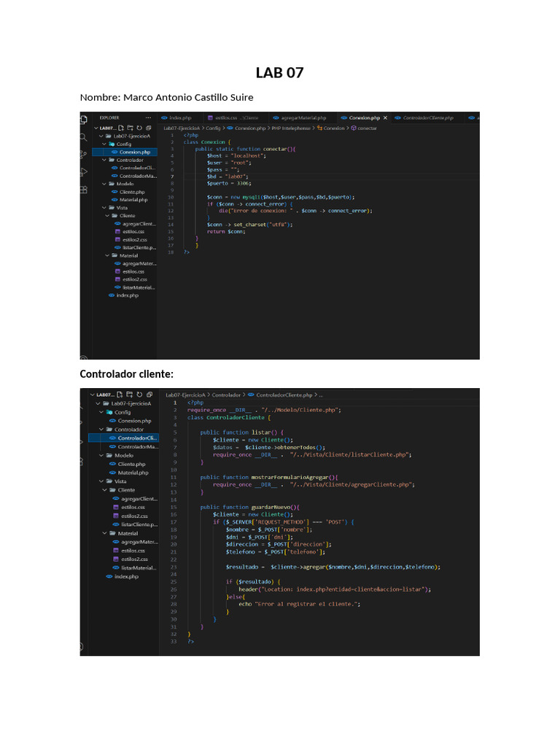This screenshot has height=747, width=560.
Task: Collapse Controlador folder chevron in Conexion.php screenshot
Action: tap(104, 160)
